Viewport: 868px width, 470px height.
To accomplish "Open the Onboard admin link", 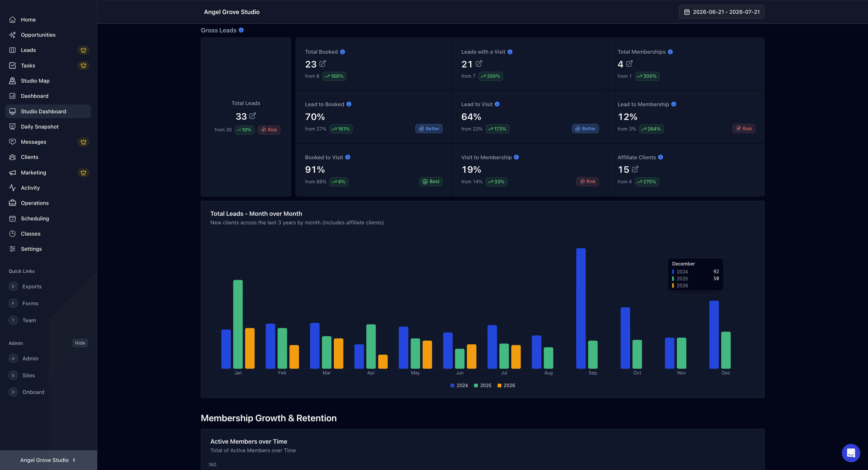I will coord(33,392).
